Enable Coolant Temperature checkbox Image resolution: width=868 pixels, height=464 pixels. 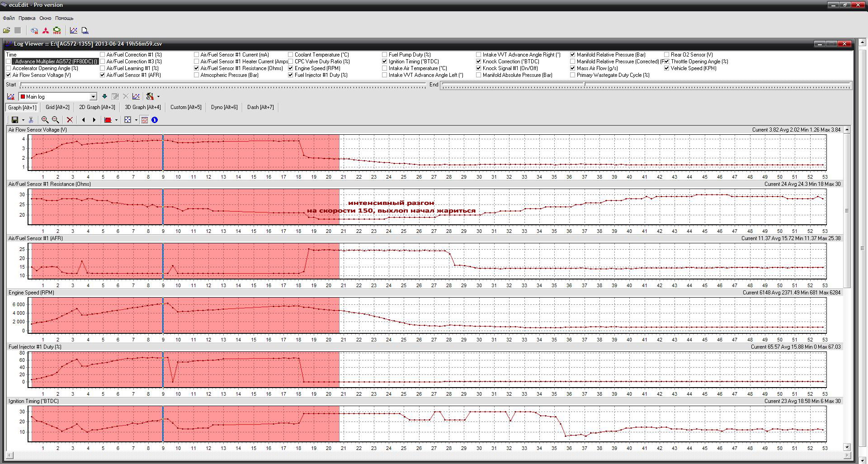point(291,55)
